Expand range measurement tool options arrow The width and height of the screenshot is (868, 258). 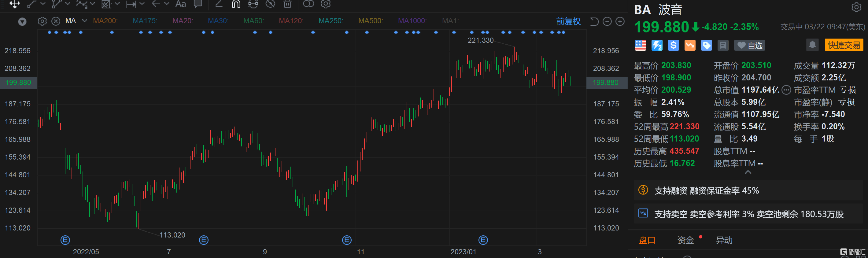[x=142, y=4]
